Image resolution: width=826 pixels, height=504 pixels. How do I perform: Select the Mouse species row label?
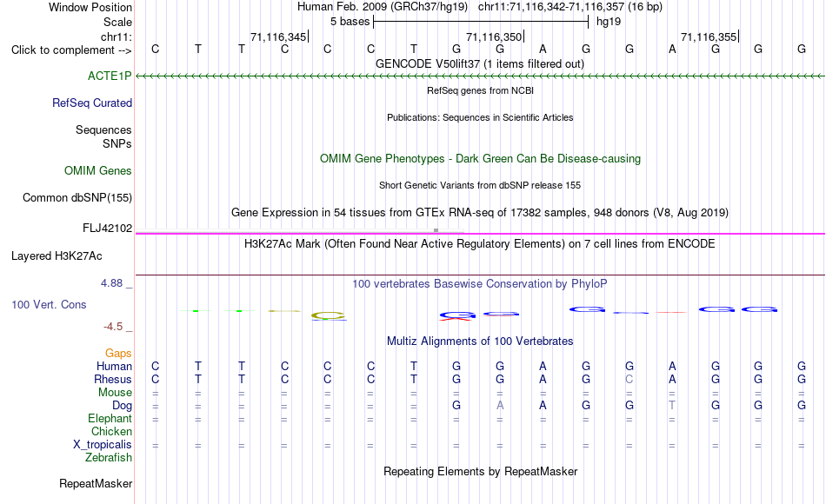pyautogui.click(x=115, y=393)
